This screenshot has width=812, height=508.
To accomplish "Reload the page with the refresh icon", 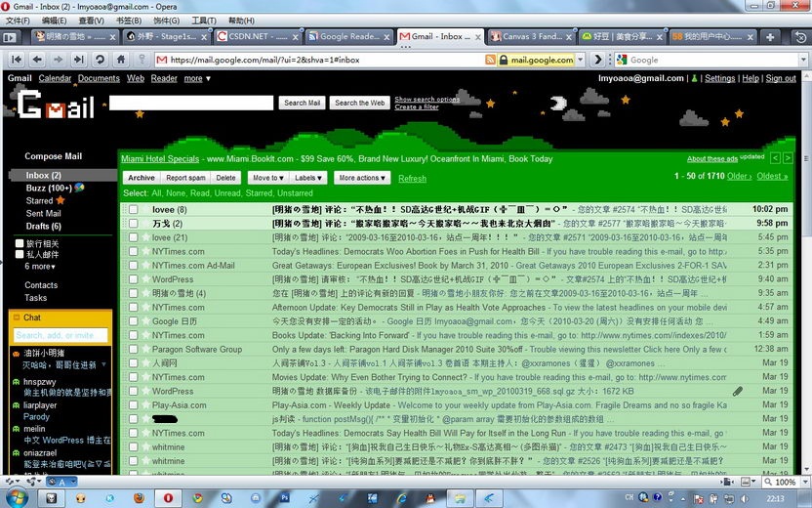I will click(x=100, y=60).
